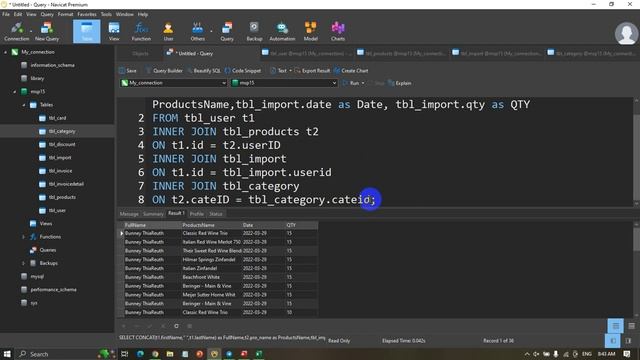This screenshot has height=360, width=640.
Task: Open the Edit menu
Action: pyautogui.click(x=18, y=14)
